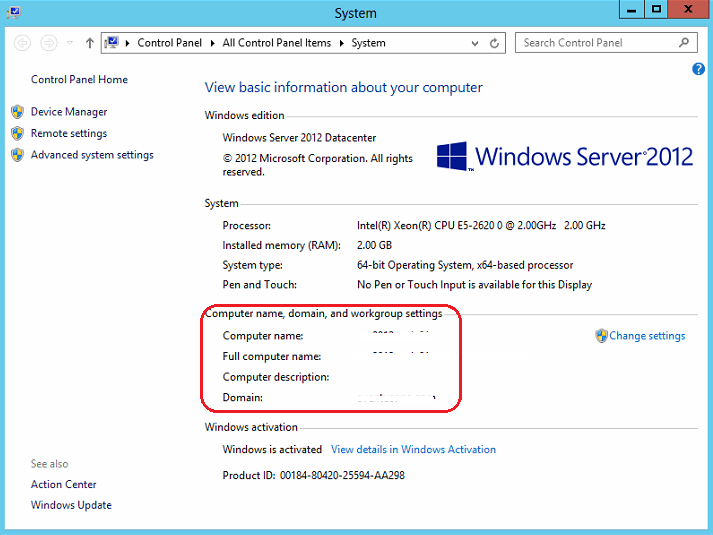Minimize the System window
The height and width of the screenshot is (535, 713).
632,10
